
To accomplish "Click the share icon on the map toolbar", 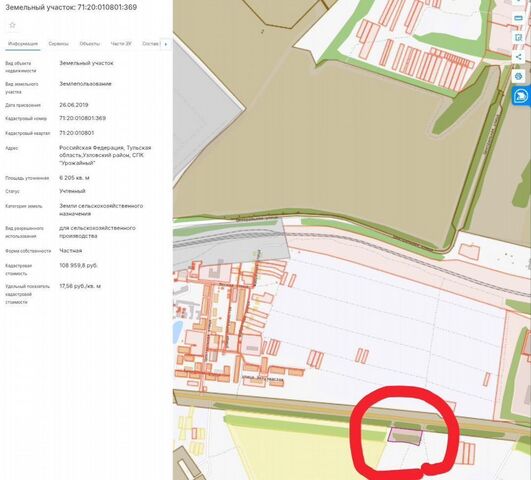I will click(518, 57).
